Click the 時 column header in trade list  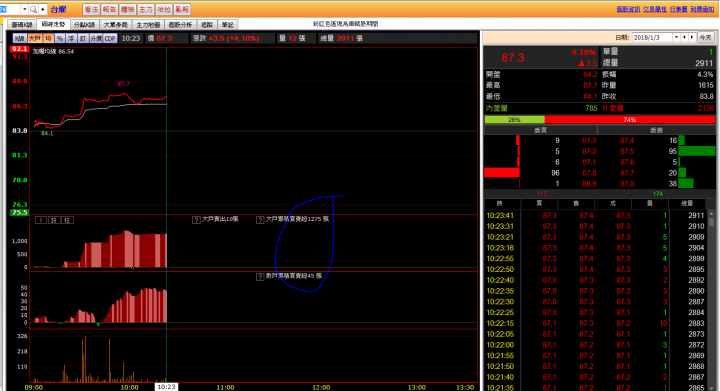[500, 204]
